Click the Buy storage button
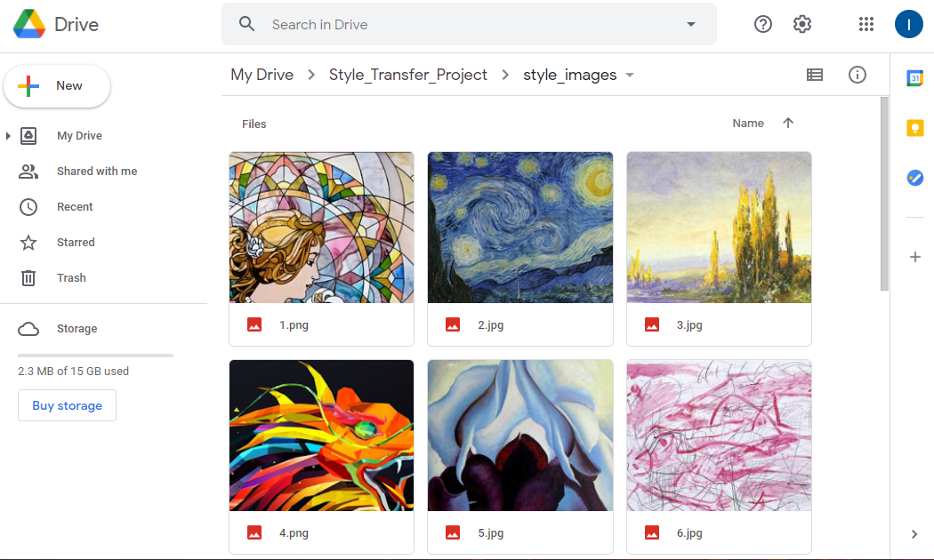934x560 pixels. (67, 405)
